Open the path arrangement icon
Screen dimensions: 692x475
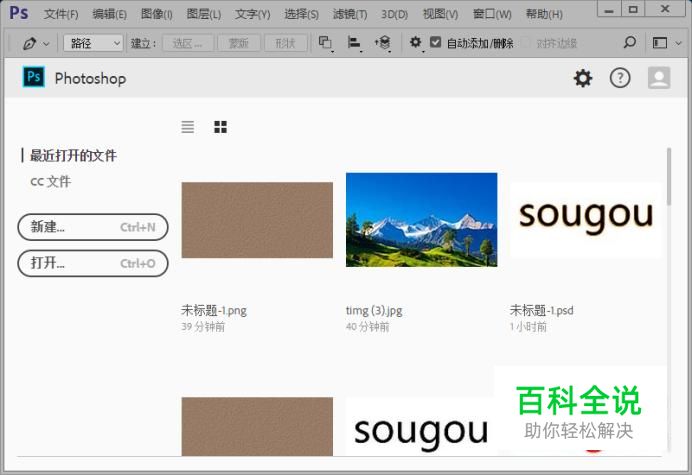(x=383, y=43)
